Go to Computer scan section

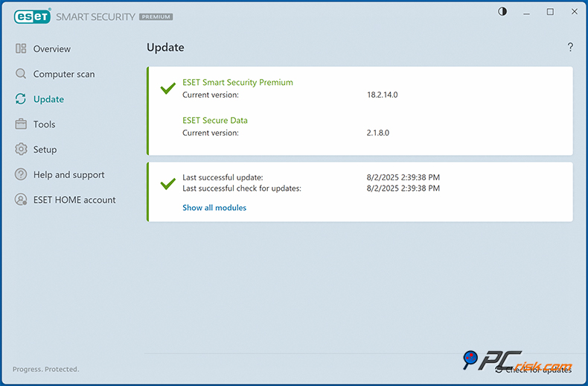pos(64,75)
